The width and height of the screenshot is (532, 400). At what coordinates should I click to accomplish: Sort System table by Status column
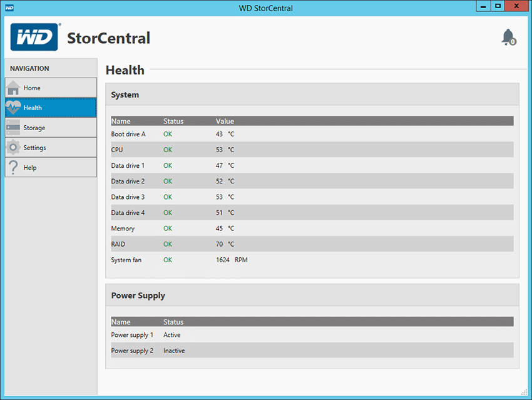173,121
